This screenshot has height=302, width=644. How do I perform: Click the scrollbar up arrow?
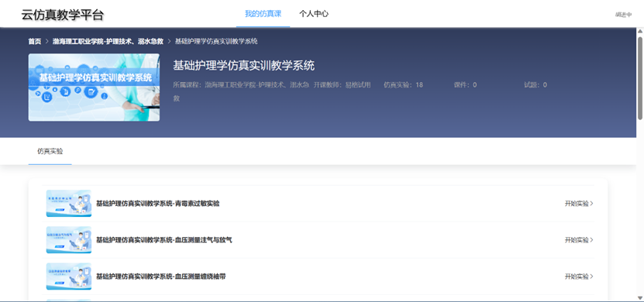coord(640,31)
